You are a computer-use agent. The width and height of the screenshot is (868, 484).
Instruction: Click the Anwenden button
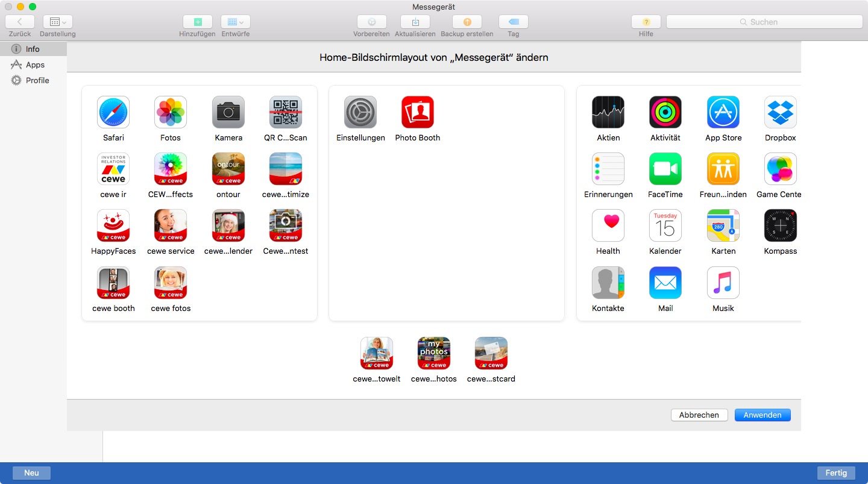click(763, 415)
